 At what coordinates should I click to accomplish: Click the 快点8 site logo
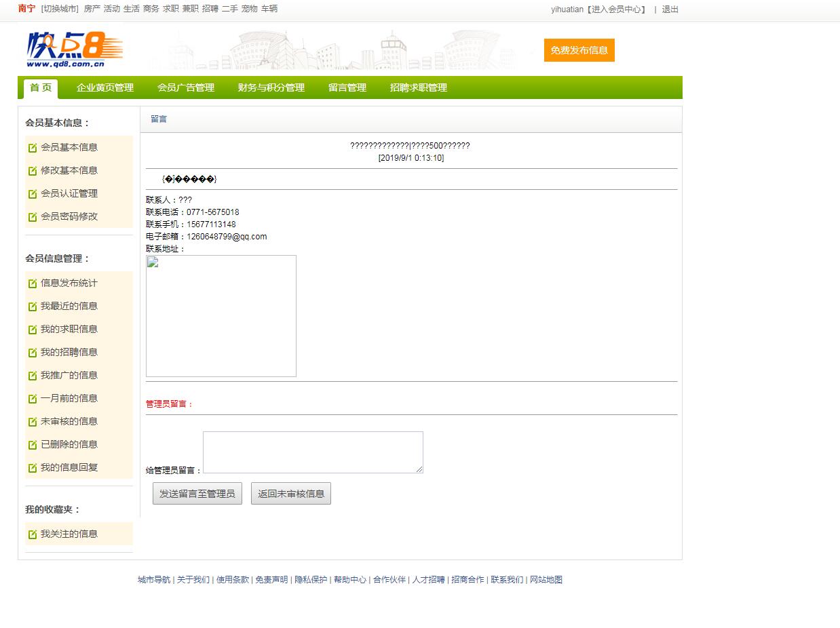point(75,50)
